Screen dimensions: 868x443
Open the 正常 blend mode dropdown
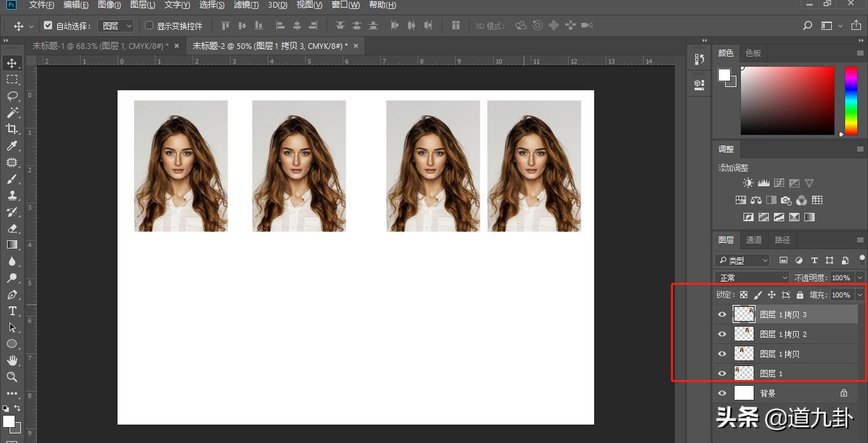752,278
